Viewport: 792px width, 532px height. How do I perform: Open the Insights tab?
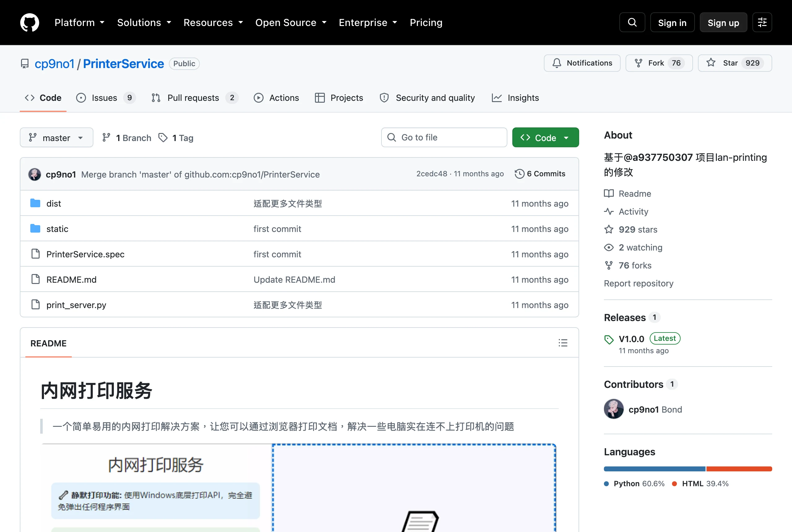point(515,98)
